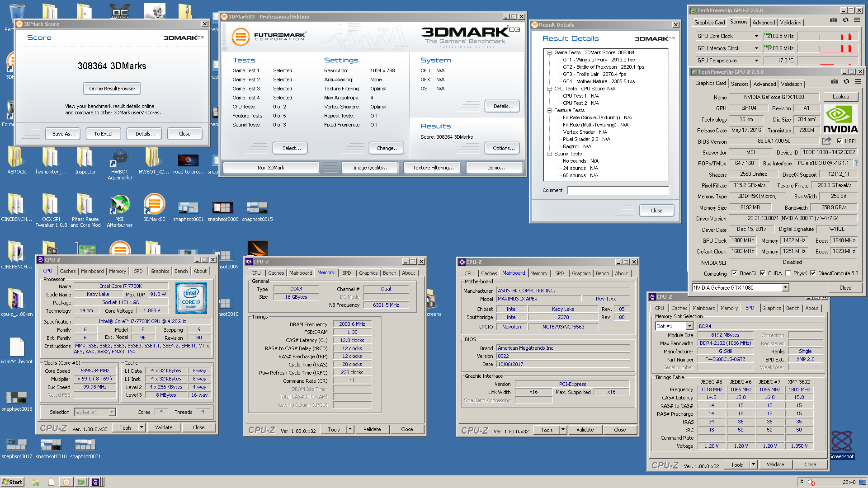Click GPU Core Clock sensor graph
Viewport: 868px width, 488px height.
tap(828, 36)
